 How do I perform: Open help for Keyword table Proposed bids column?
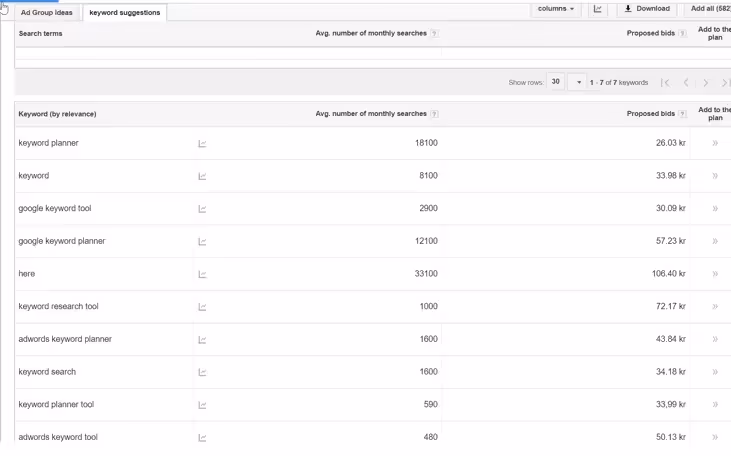682,114
